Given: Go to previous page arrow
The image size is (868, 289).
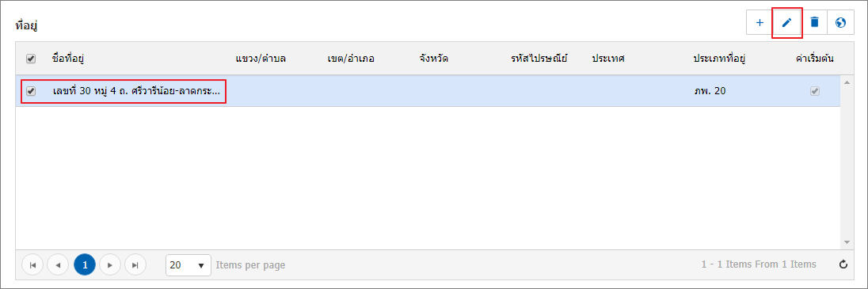Looking at the screenshot, I should tap(58, 265).
